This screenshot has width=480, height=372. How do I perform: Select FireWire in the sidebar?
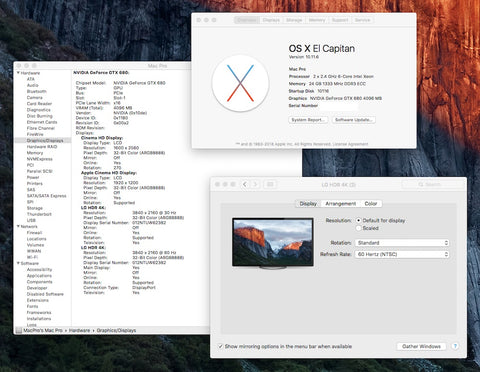click(x=35, y=134)
